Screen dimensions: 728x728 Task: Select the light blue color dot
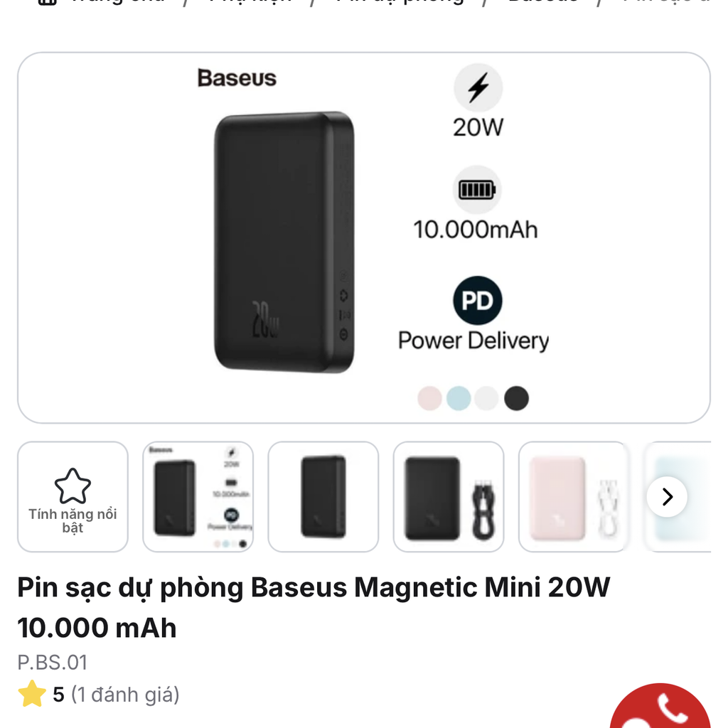click(458, 399)
